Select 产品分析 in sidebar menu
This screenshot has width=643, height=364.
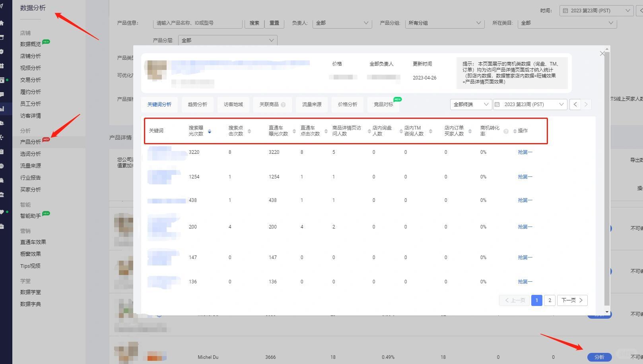(31, 142)
